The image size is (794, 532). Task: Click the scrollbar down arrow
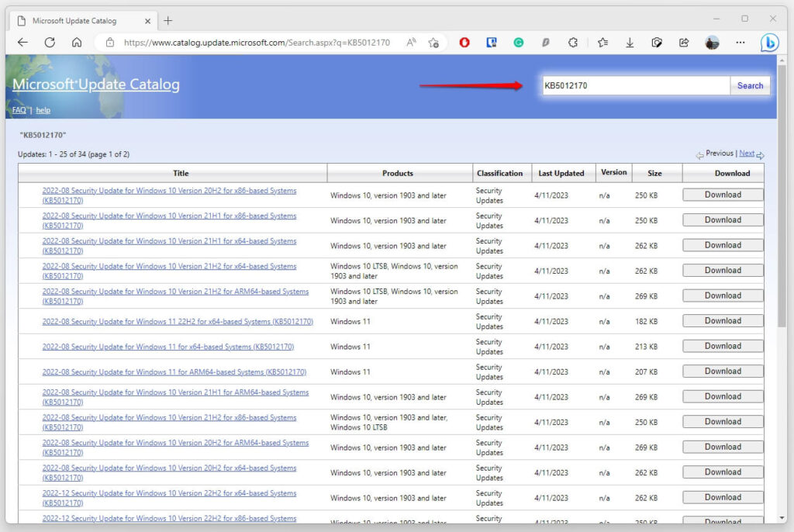782,518
